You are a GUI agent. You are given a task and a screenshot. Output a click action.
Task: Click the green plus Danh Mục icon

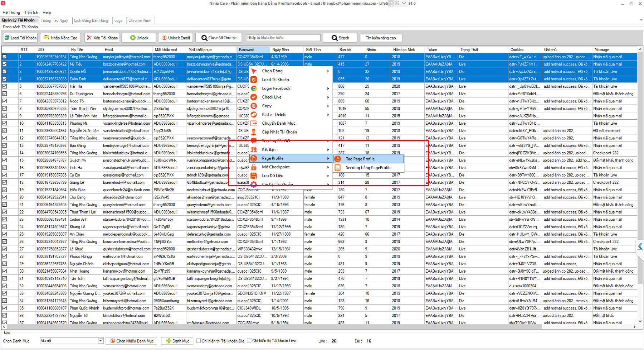[169, 341]
